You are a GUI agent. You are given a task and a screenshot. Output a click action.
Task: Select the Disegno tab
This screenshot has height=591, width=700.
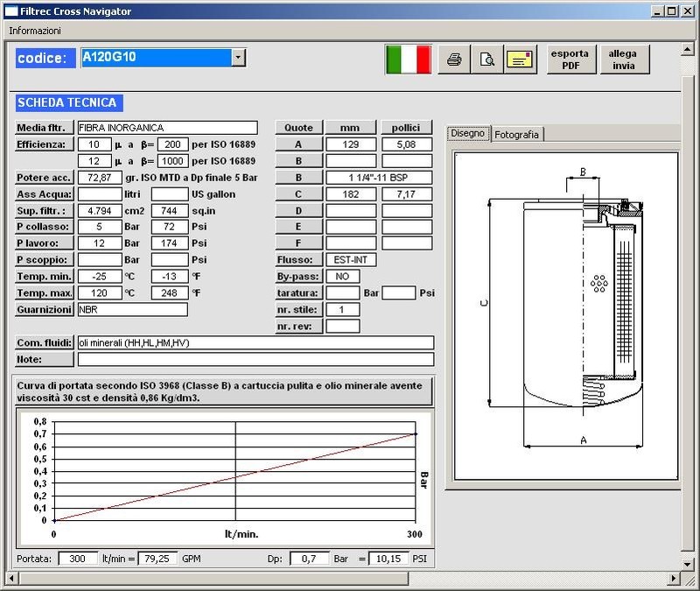click(467, 134)
